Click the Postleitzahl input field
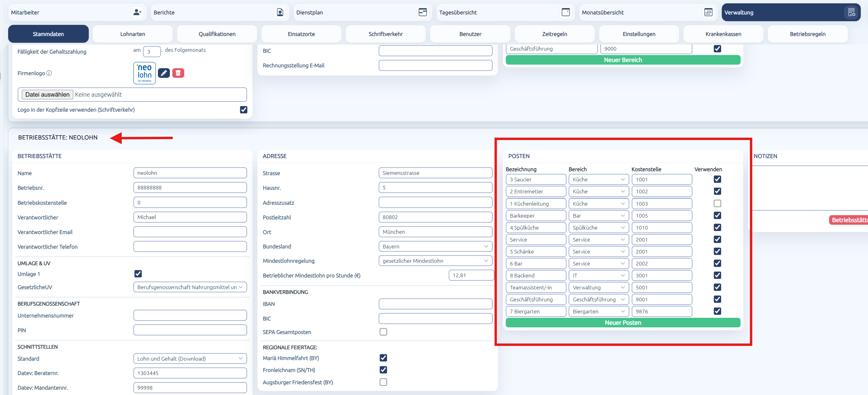Viewport: 868px width, 395px height. click(x=435, y=217)
